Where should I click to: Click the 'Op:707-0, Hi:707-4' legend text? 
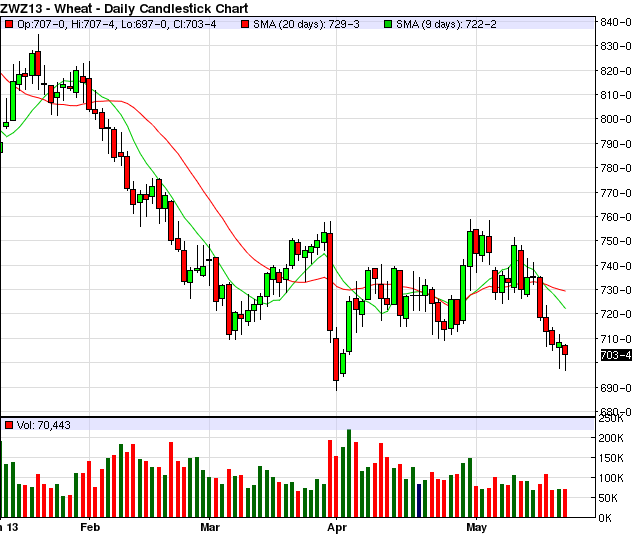(x=66, y=24)
